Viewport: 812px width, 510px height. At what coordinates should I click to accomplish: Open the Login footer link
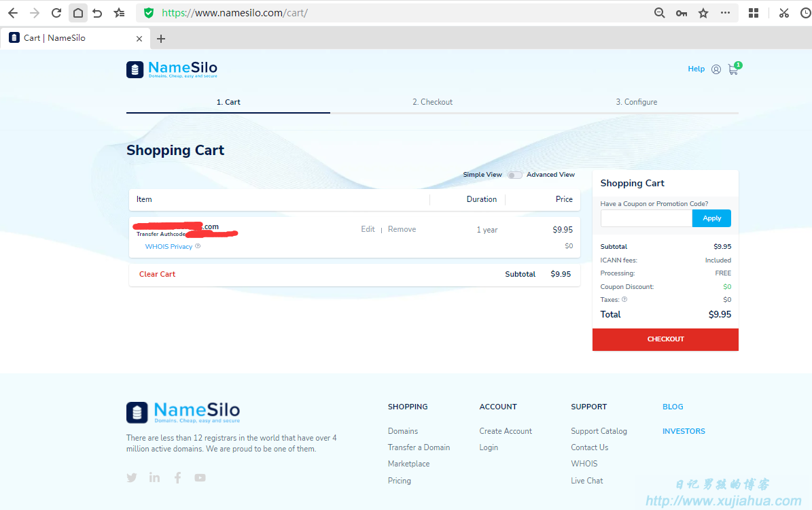point(489,447)
